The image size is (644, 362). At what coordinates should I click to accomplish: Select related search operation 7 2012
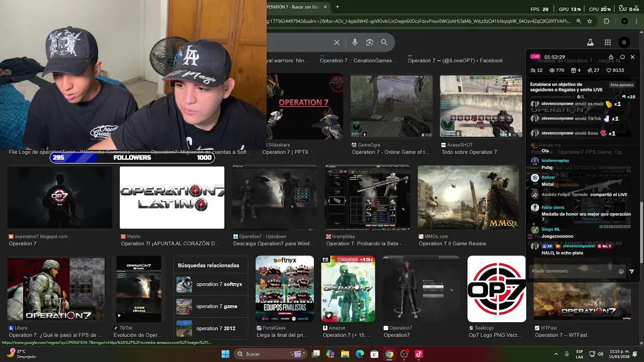tap(211, 328)
